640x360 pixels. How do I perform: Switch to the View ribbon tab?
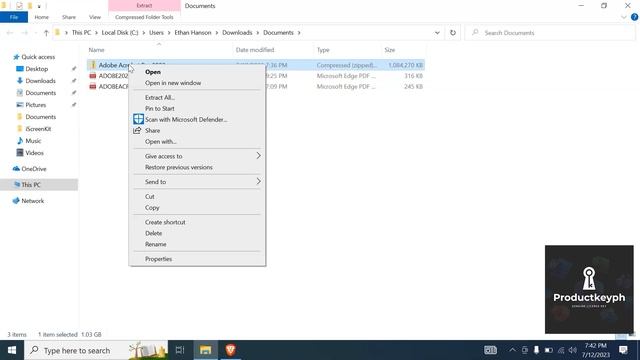tap(95, 17)
